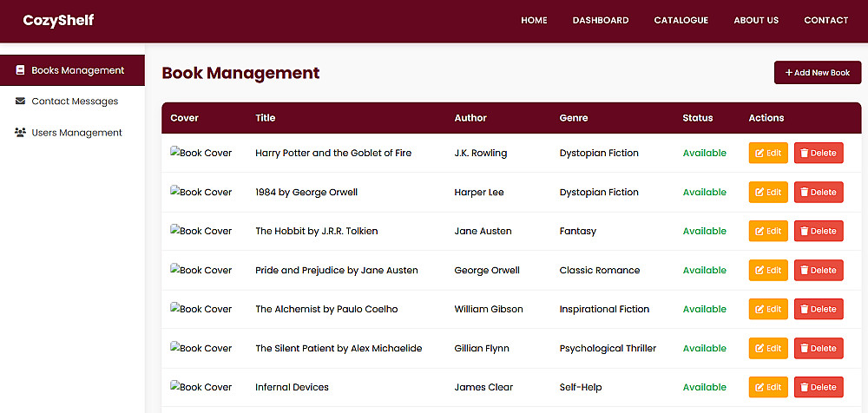Image resolution: width=868 pixels, height=413 pixels.
Task: Open the Contact nav link
Action: 825,20
